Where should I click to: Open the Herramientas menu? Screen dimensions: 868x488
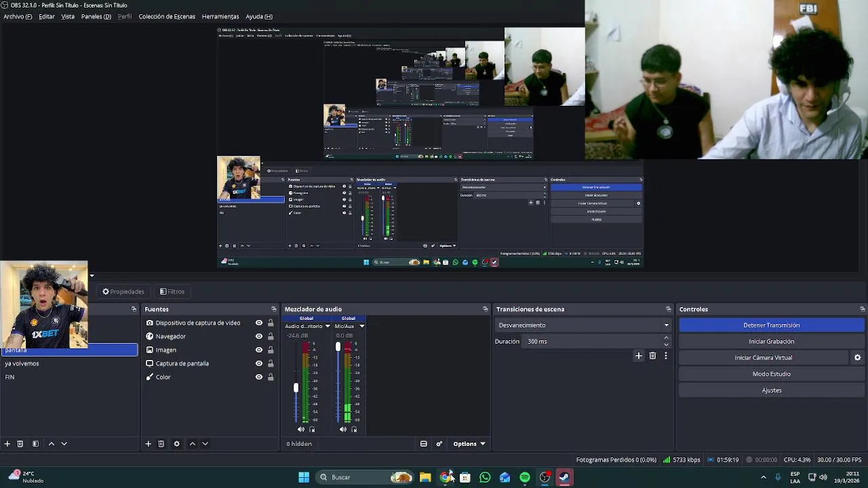coord(220,16)
